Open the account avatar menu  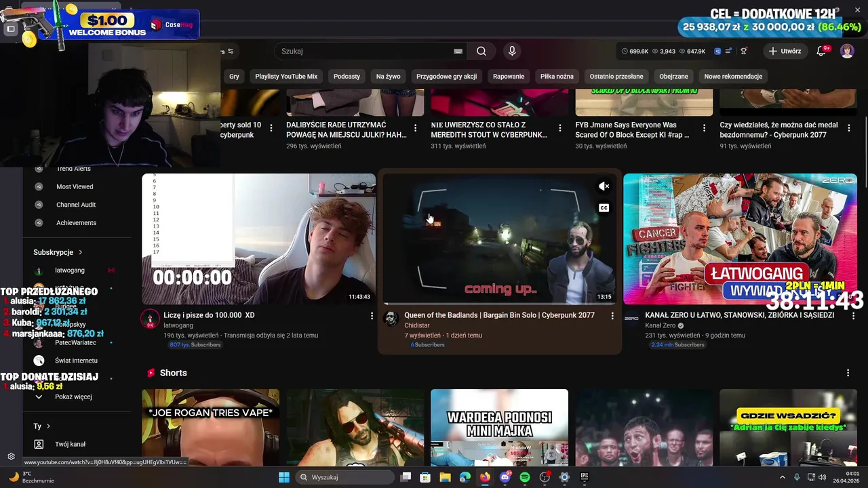tap(847, 51)
